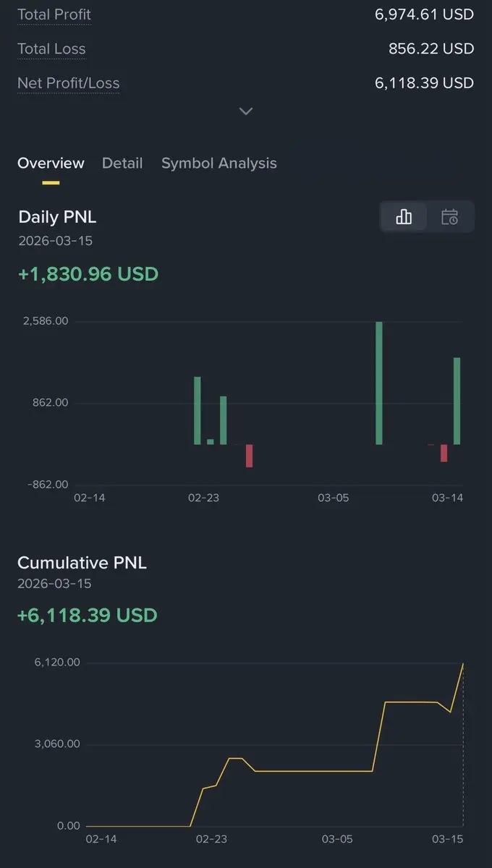Switch to the Detail tab
The width and height of the screenshot is (492, 868).
tap(122, 163)
